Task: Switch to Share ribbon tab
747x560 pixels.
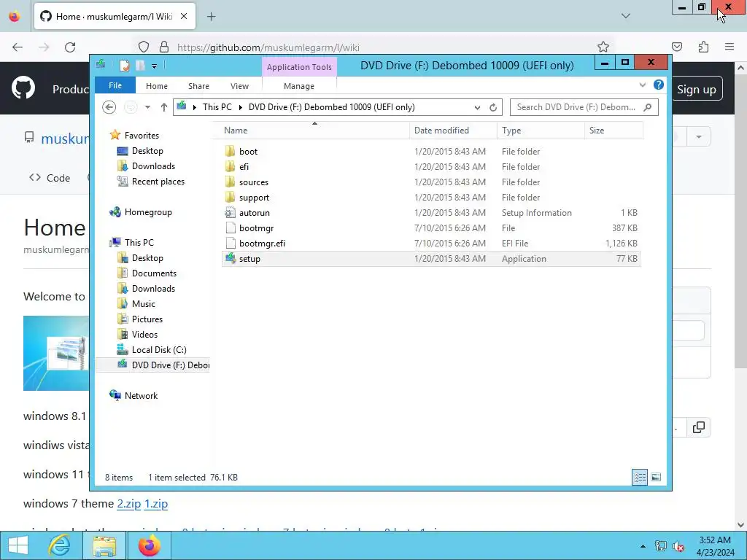Action: (x=198, y=86)
